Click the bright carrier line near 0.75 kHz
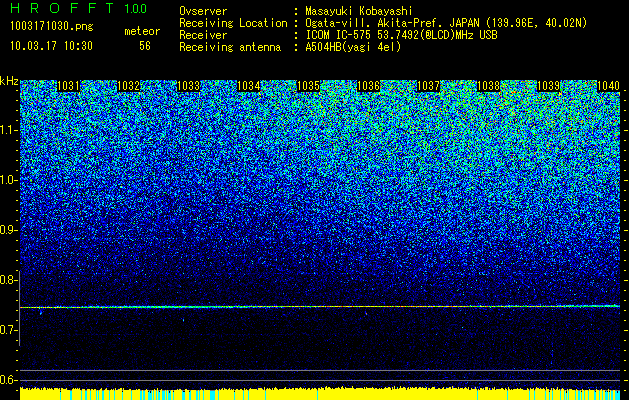The width and height of the screenshot is (629, 400). pyautogui.click(x=320, y=307)
